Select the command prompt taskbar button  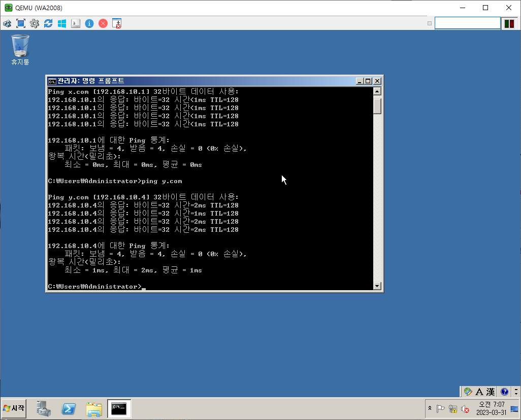[x=119, y=408]
